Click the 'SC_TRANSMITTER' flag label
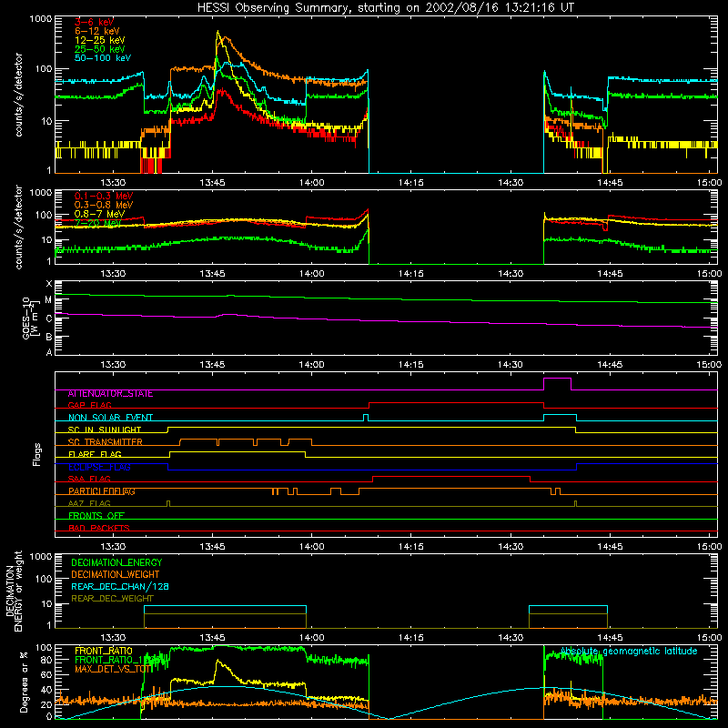 point(105,441)
